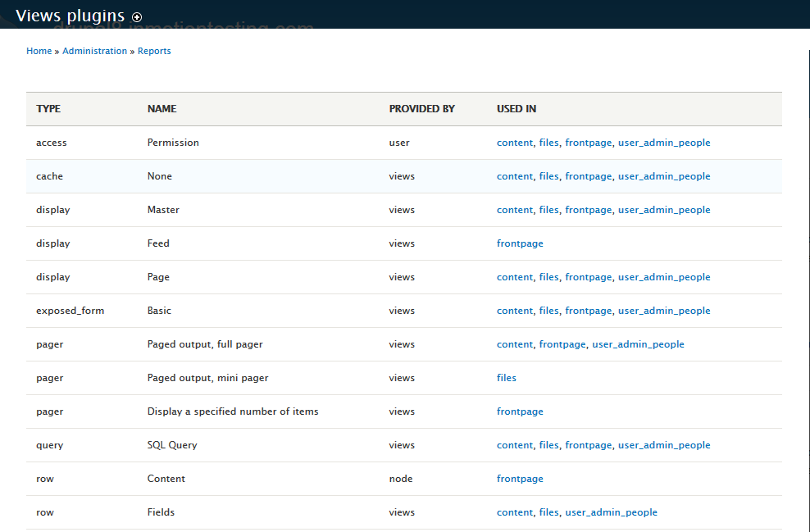Open frontpage in Display a specified number row

[520, 412]
